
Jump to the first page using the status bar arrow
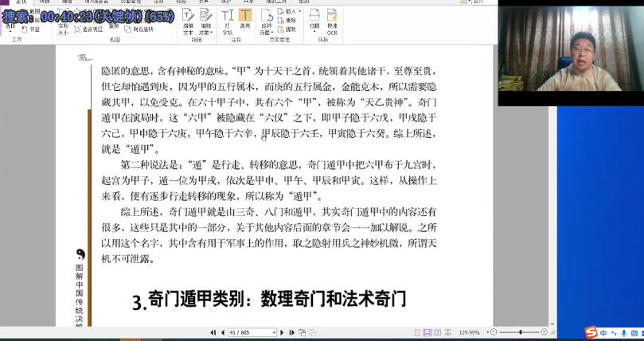pyautogui.click(x=212, y=331)
